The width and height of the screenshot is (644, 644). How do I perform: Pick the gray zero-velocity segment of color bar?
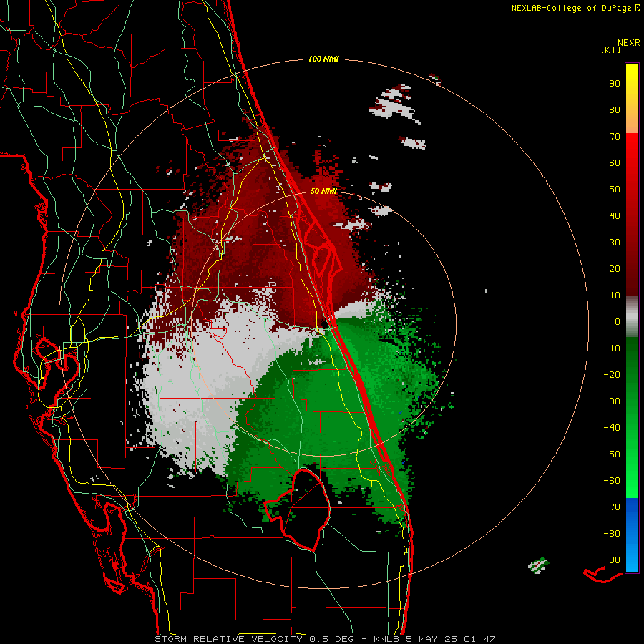tap(632, 317)
